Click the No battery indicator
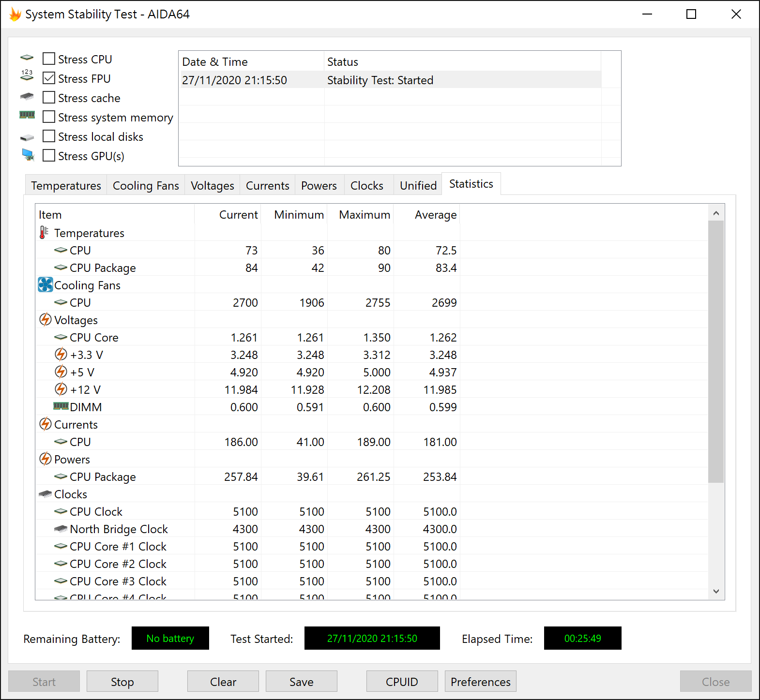The height and width of the screenshot is (700, 760). (170, 638)
